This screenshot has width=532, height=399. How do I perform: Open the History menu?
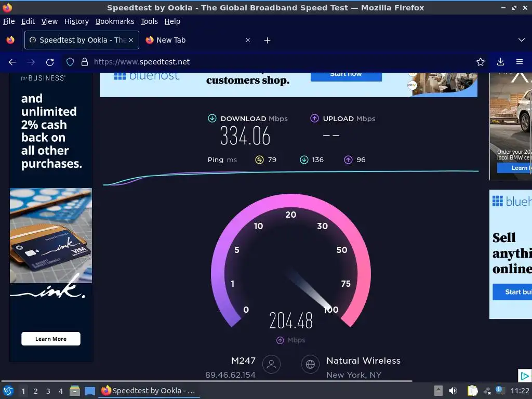(x=77, y=21)
